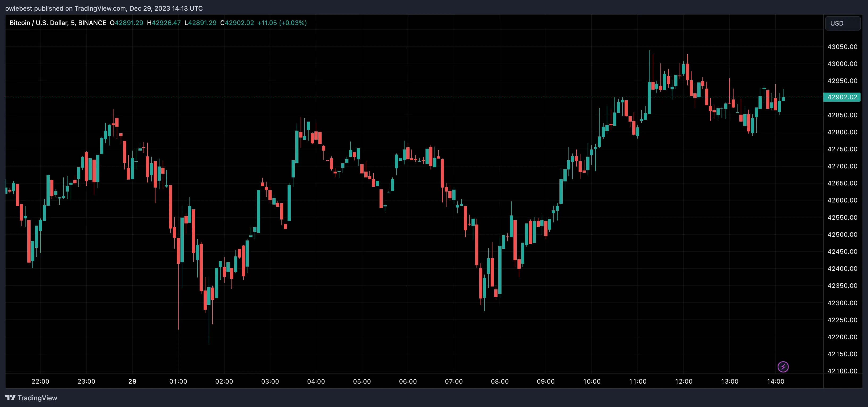Click the Bitcoin / U.S. Dollar symbol title

pos(58,23)
